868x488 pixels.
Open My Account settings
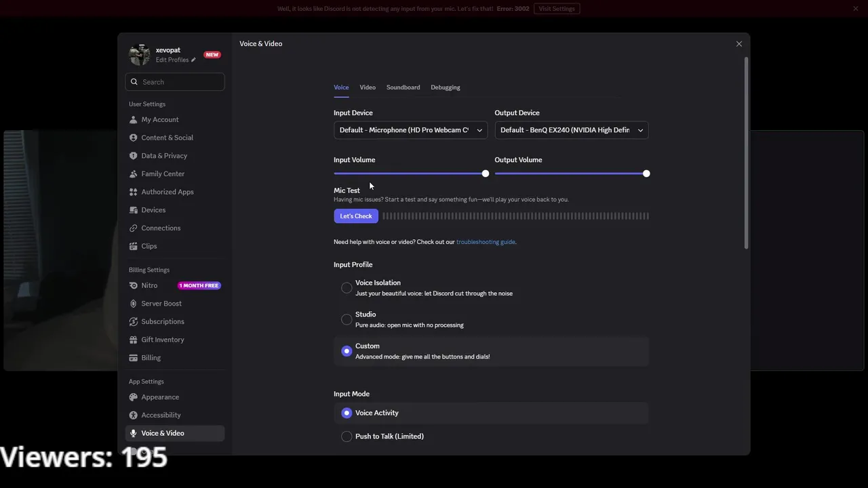[x=175, y=119]
